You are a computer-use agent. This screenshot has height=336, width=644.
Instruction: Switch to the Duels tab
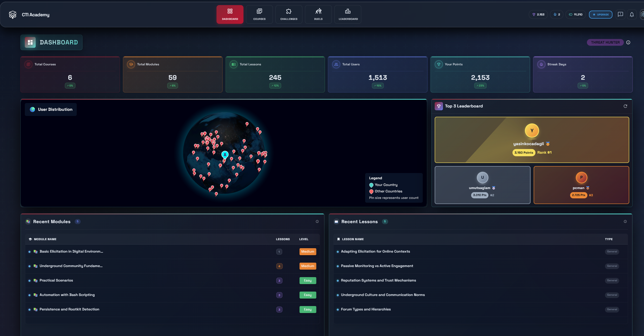pyautogui.click(x=318, y=14)
